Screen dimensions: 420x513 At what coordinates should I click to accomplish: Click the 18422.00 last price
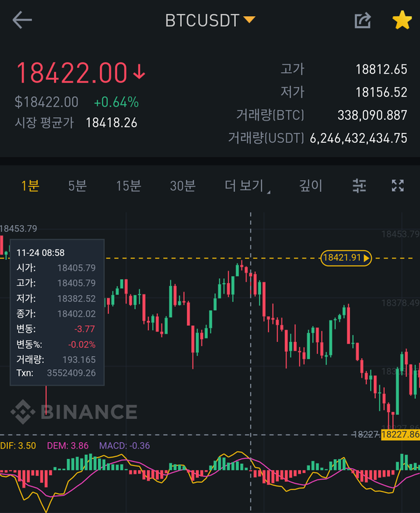point(71,73)
